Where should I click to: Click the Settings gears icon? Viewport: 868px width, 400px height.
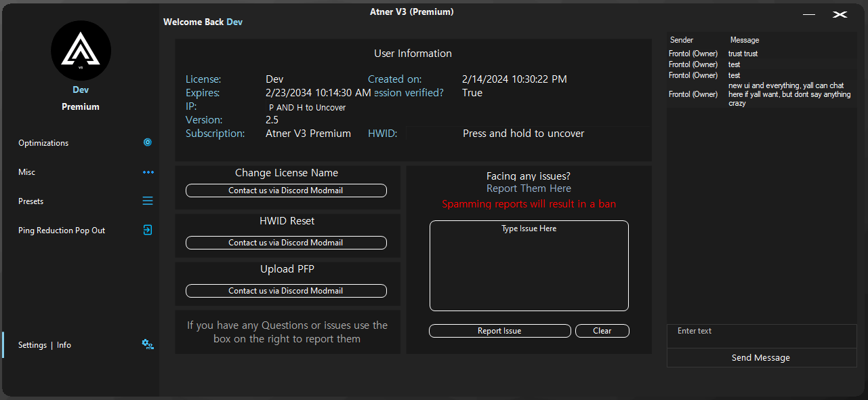point(147,344)
